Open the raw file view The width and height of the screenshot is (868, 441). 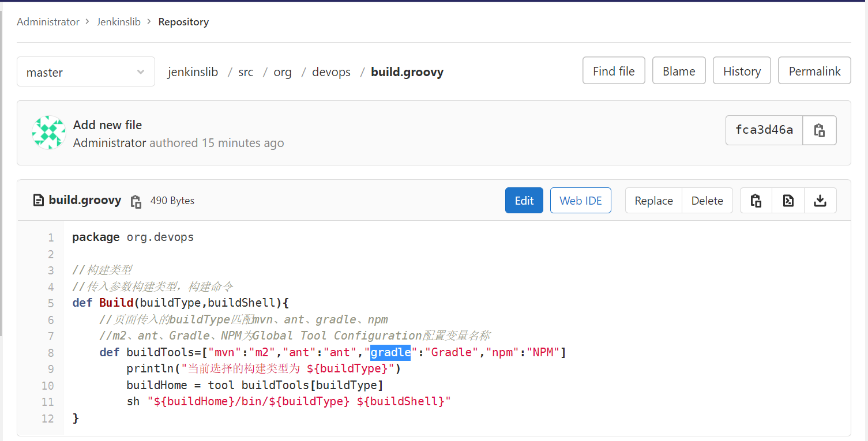pyautogui.click(x=788, y=201)
